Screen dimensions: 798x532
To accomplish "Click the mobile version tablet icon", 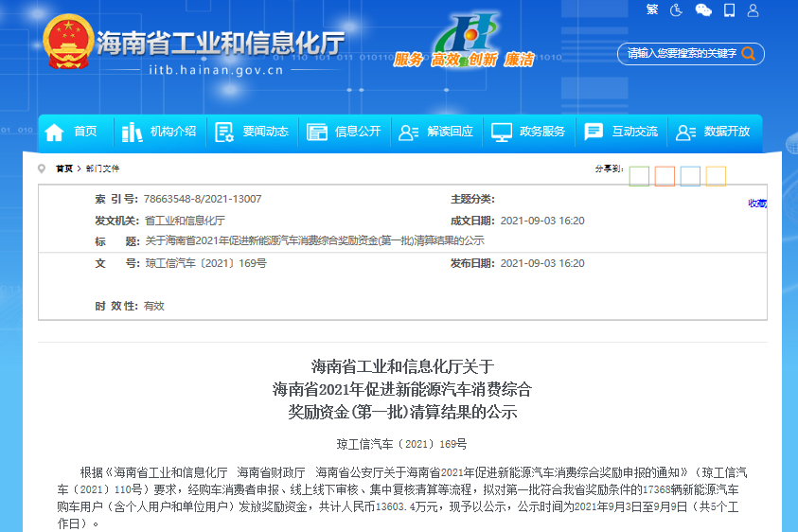I will (x=728, y=10).
